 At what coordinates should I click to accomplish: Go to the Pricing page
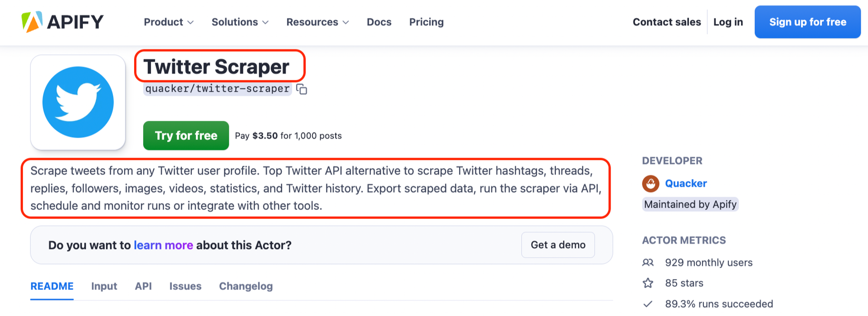tap(426, 22)
